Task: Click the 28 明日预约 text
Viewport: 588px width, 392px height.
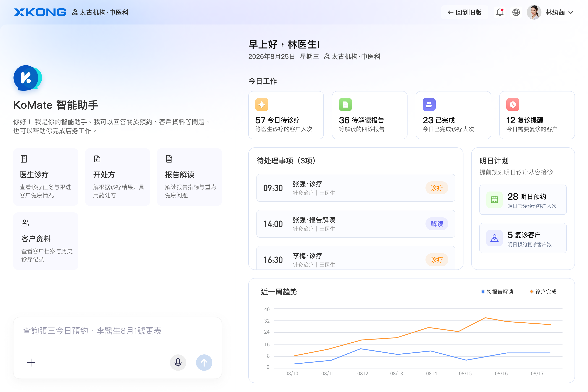Action: click(527, 196)
